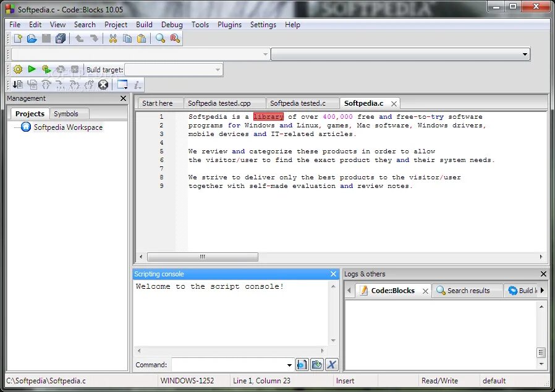The height and width of the screenshot is (392, 555).
Task: Click the Build gear icon
Action: pyautogui.click(x=18, y=69)
